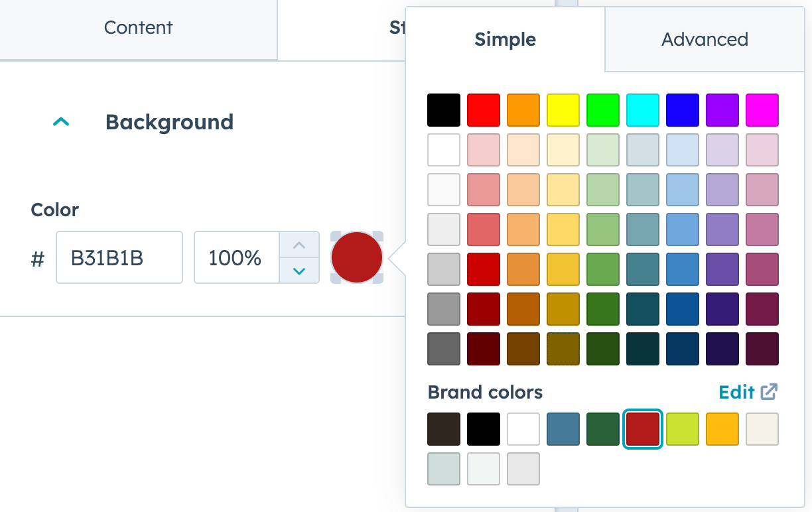Select the dark blue swatch in sixth row
This screenshot has height=512, width=812.
(683, 309)
